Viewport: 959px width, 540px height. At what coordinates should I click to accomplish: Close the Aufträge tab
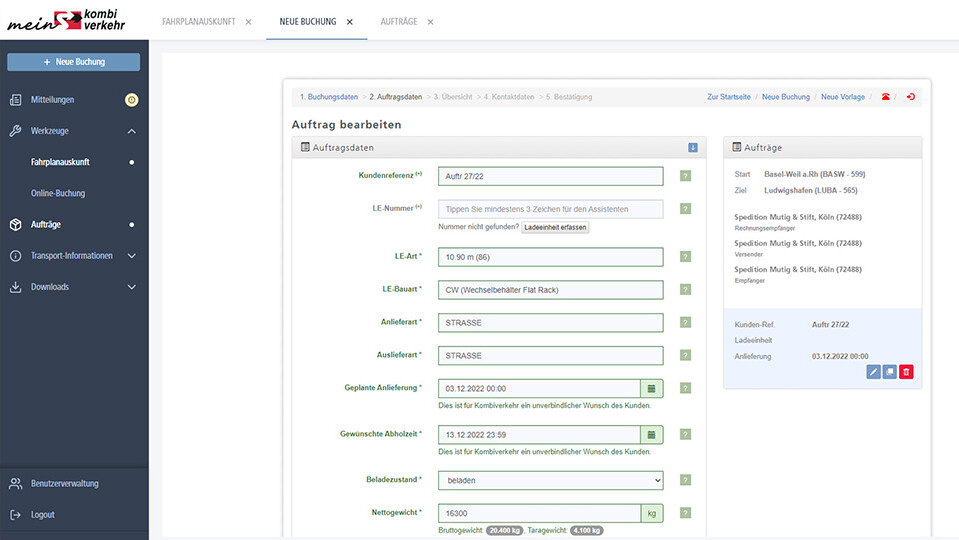431,22
